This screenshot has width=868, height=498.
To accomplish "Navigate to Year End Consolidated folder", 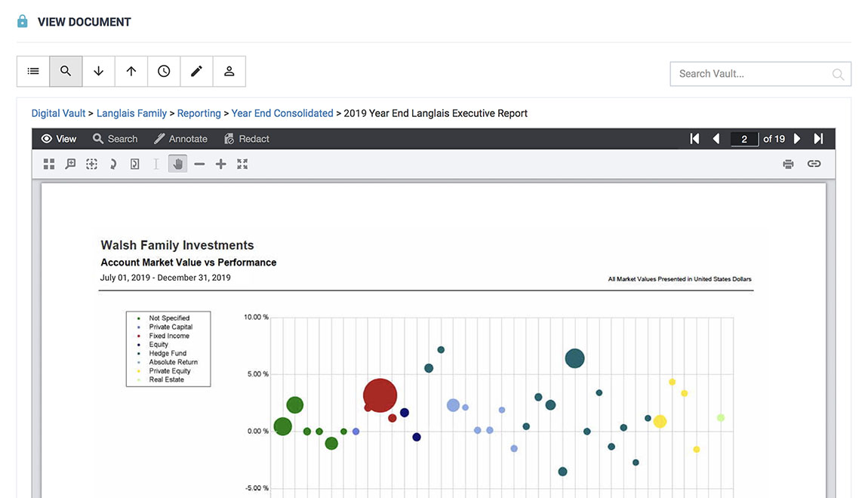I will 282,113.
